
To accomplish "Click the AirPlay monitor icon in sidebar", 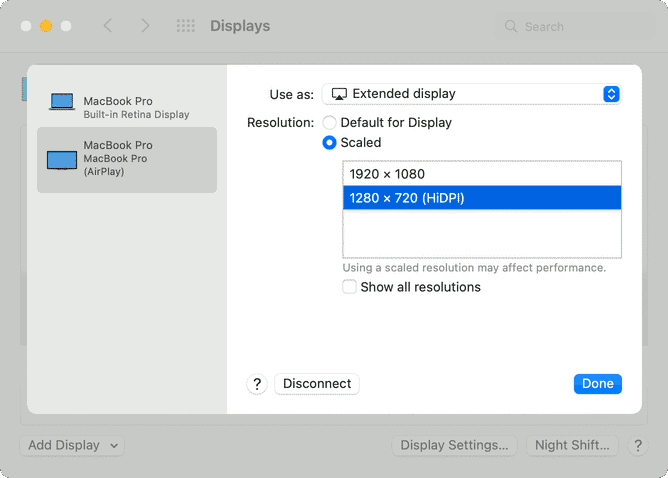I will coord(62,161).
